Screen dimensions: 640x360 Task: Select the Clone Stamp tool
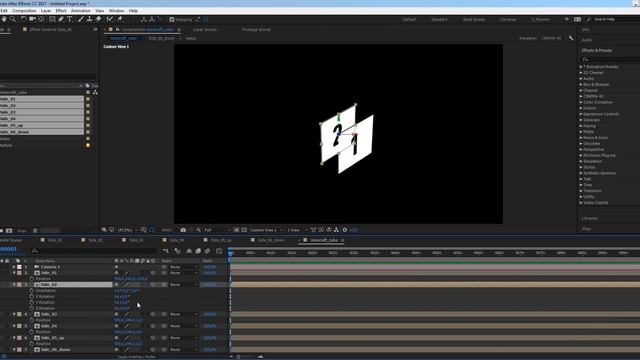[89, 19]
